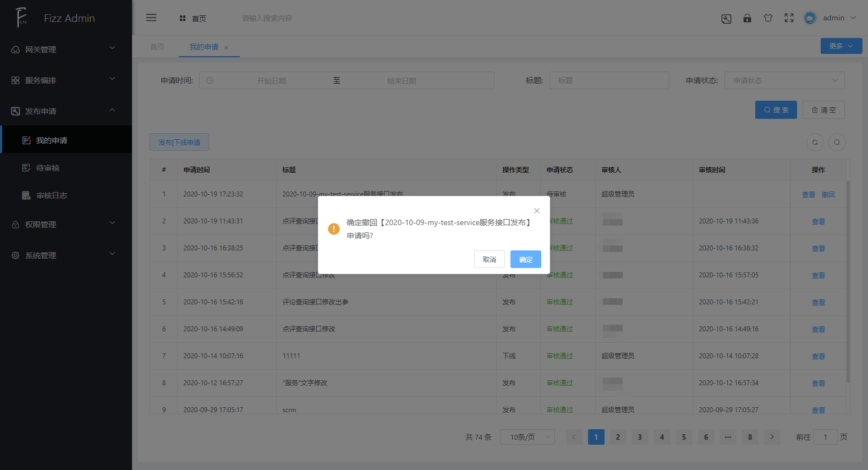
Task: Click 查看 link in row 1
Action: (809, 194)
